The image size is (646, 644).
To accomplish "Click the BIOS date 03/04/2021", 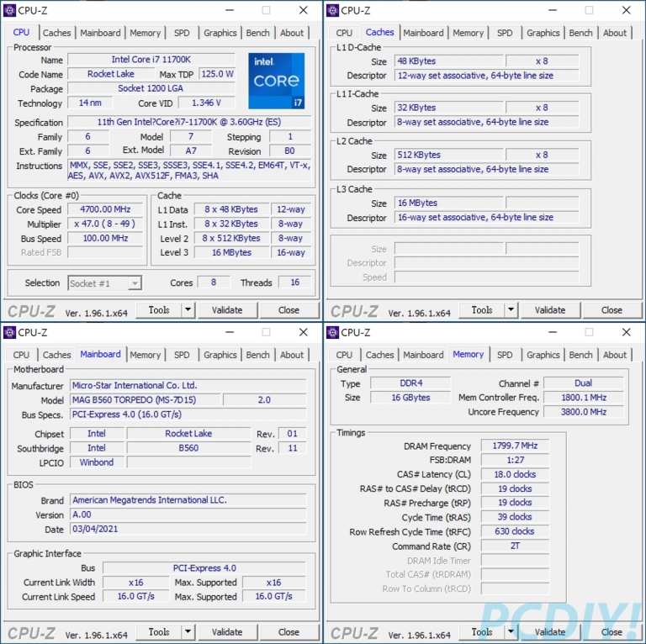I will [x=188, y=529].
